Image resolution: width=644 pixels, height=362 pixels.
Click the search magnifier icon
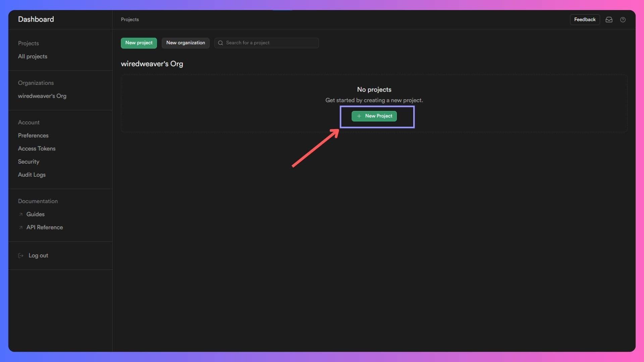click(x=220, y=43)
